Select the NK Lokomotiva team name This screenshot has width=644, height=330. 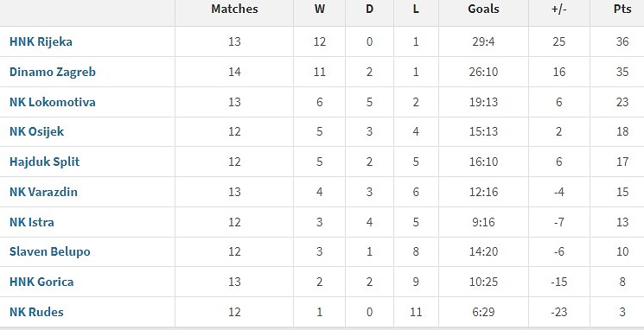53,102
